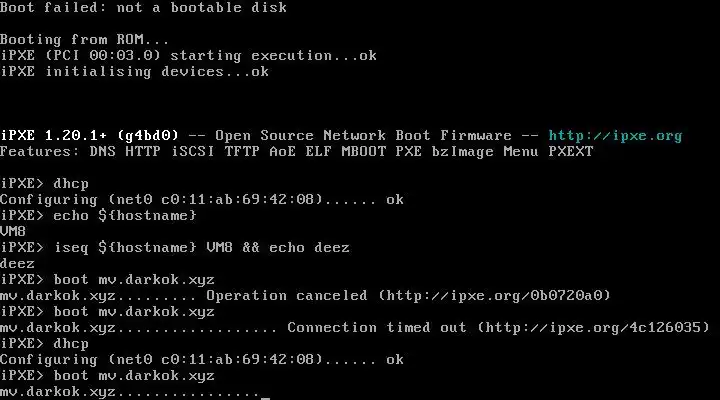Click the "Connection timed out" error text
The height and width of the screenshot is (400, 720).
(x=377, y=327)
